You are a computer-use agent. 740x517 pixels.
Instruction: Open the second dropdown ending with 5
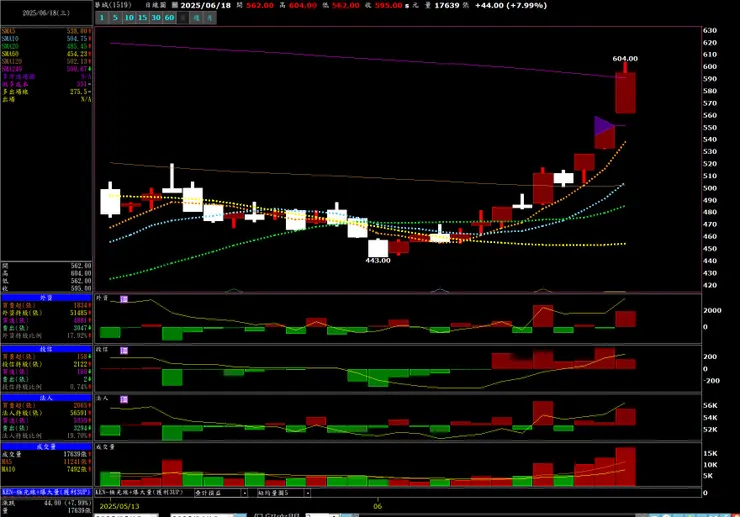(x=283, y=493)
